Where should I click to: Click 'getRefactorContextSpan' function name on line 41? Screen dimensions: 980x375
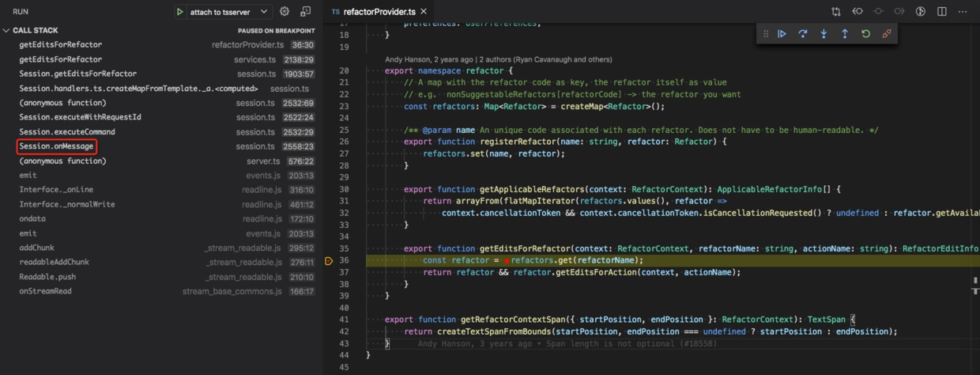(x=513, y=320)
